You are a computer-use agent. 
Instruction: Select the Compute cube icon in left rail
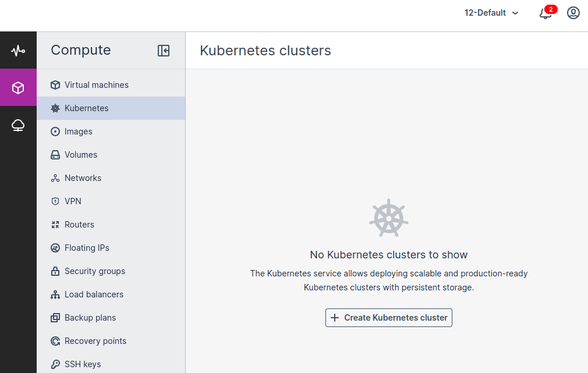pos(18,88)
